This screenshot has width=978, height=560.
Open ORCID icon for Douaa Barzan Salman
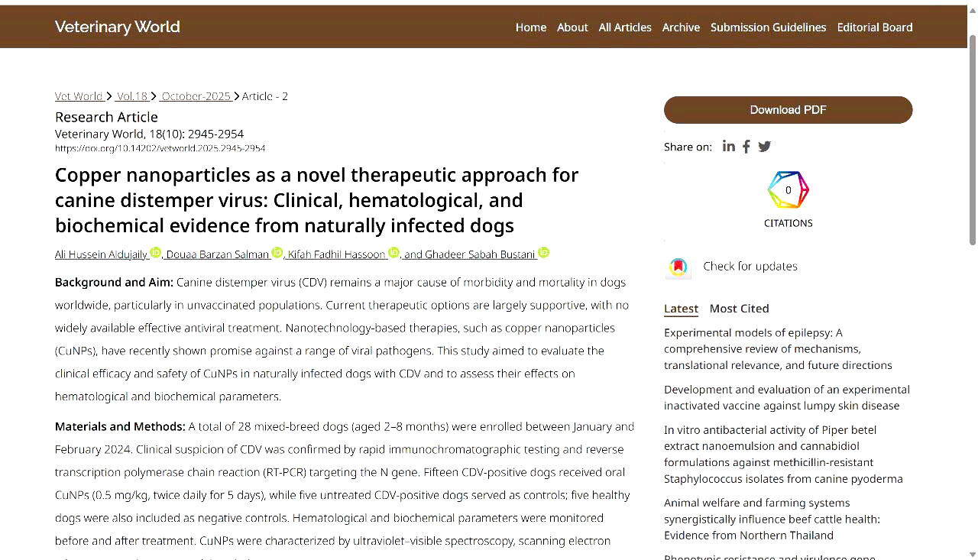click(x=277, y=253)
